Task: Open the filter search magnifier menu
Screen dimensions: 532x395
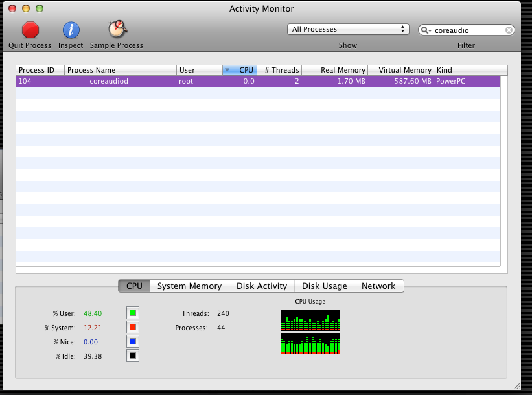Action: (x=426, y=30)
